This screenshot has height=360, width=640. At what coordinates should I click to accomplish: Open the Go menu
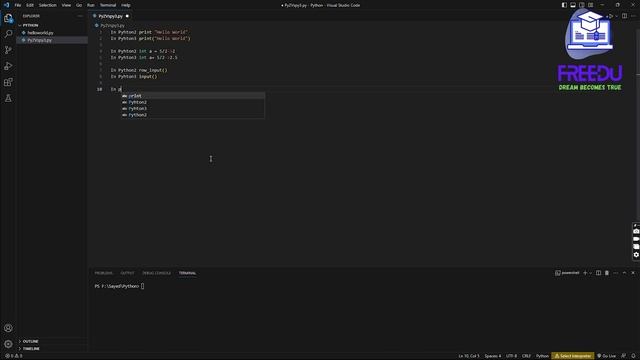(79, 5)
